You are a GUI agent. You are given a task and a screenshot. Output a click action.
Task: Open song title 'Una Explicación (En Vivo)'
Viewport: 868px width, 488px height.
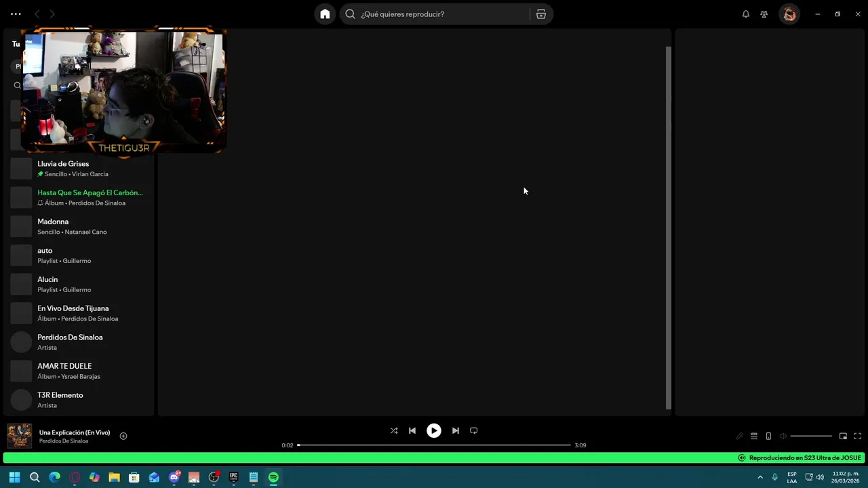(x=75, y=432)
